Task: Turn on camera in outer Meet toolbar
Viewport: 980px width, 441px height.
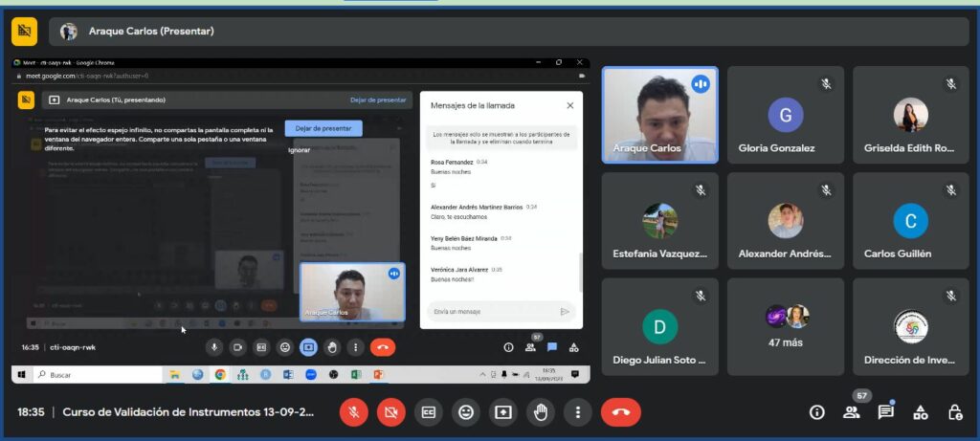Action: 391,412
